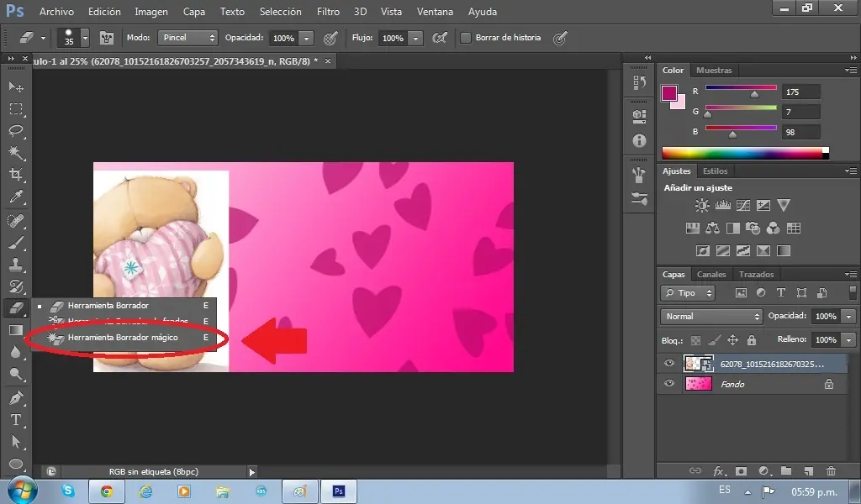Select the Clone Stamp tool
Screen dimensions: 861x504
tap(16, 265)
